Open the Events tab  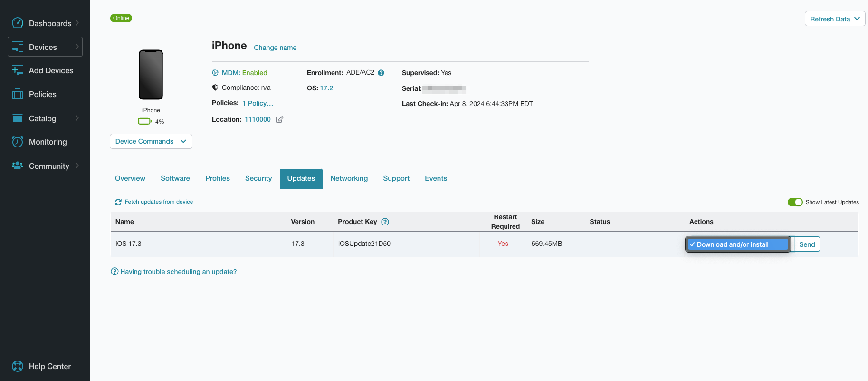[x=436, y=178]
